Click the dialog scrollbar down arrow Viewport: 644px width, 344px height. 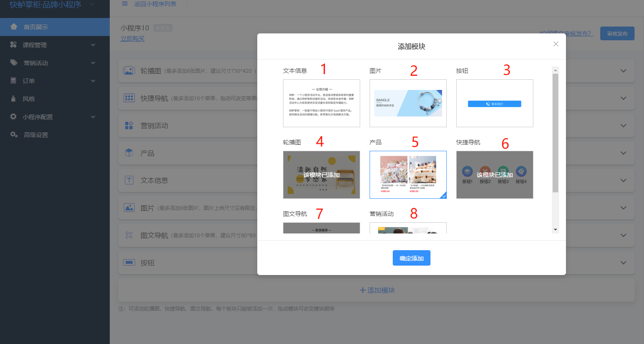pyautogui.click(x=556, y=230)
